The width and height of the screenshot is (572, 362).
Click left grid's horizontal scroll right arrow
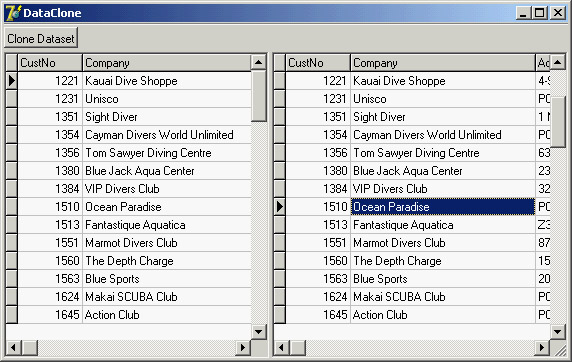click(243, 347)
